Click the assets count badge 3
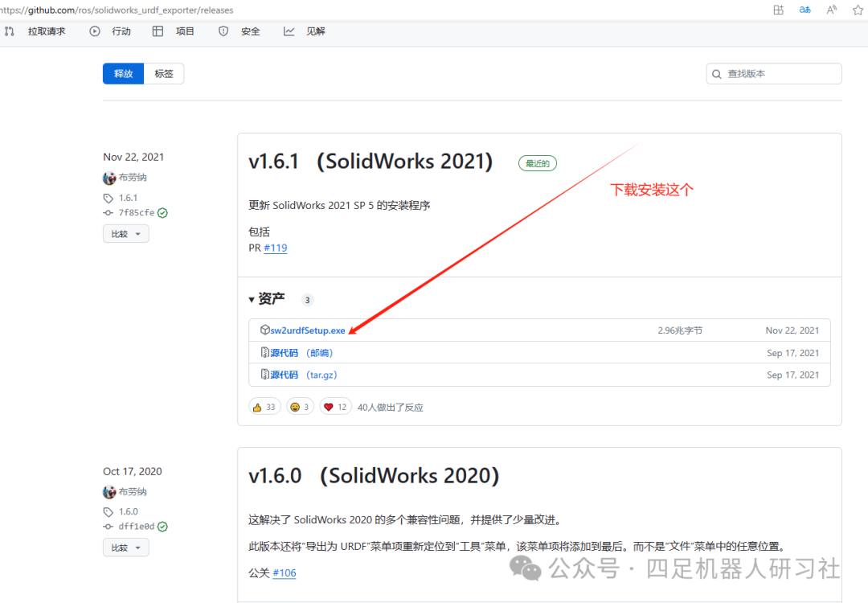Image resolution: width=868 pixels, height=603 pixels. tap(307, 300)
